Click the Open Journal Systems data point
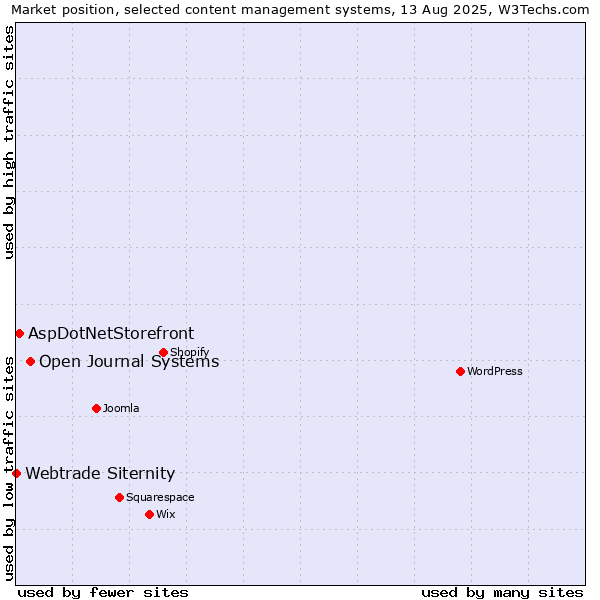Viewport: 600px width, 600px height. 31,361
